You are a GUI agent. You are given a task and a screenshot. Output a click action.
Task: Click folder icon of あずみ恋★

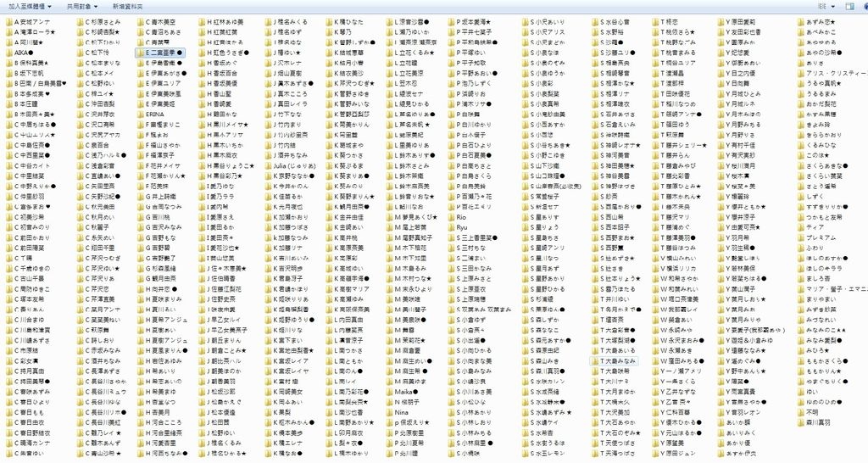[x=800, y=22]
